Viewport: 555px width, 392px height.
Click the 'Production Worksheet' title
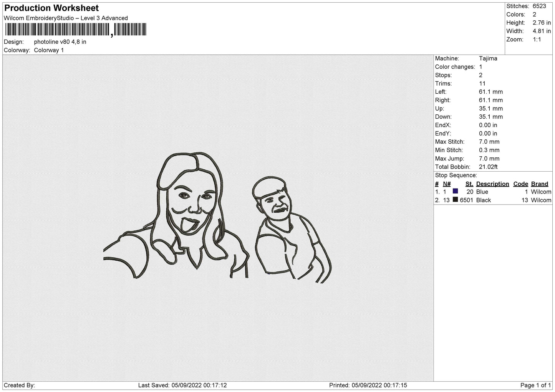point(51,8)
